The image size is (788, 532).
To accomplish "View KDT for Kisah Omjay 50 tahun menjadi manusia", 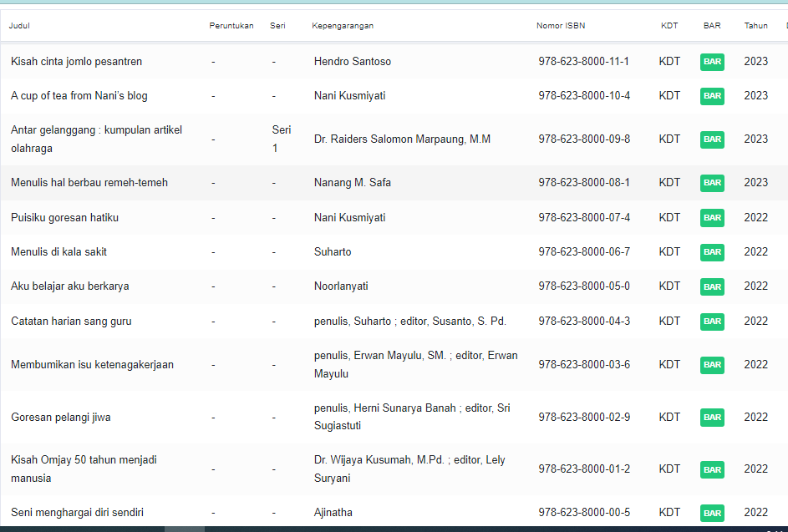I will click(x=669, y=469).
